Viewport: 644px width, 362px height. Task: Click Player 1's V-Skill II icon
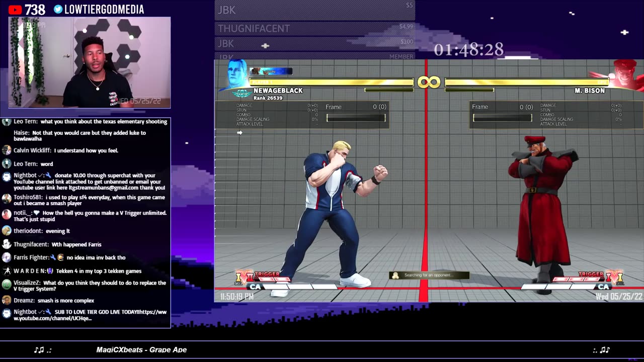(245, 277)
